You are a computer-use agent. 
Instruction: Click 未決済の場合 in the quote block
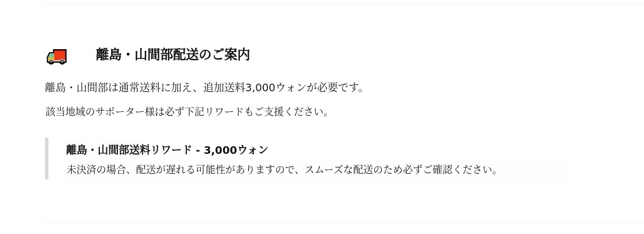coord(96,170)
